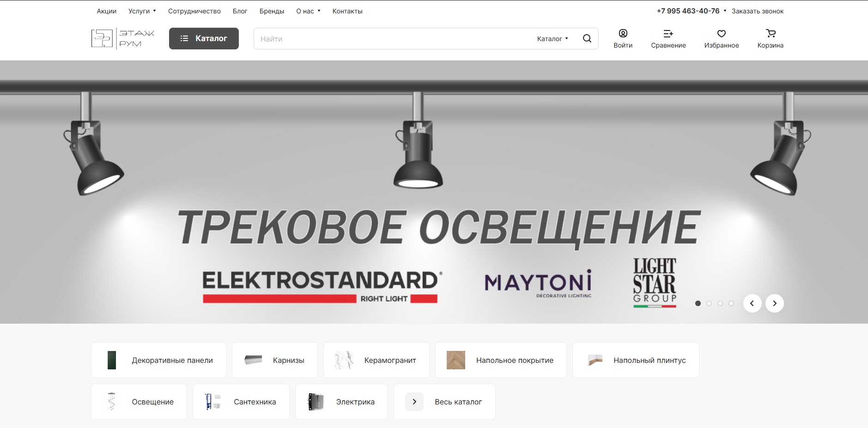Open the Акции menu item
Image resolution: width=868 pixels, height=428 pixels.
tap(106, 11)
